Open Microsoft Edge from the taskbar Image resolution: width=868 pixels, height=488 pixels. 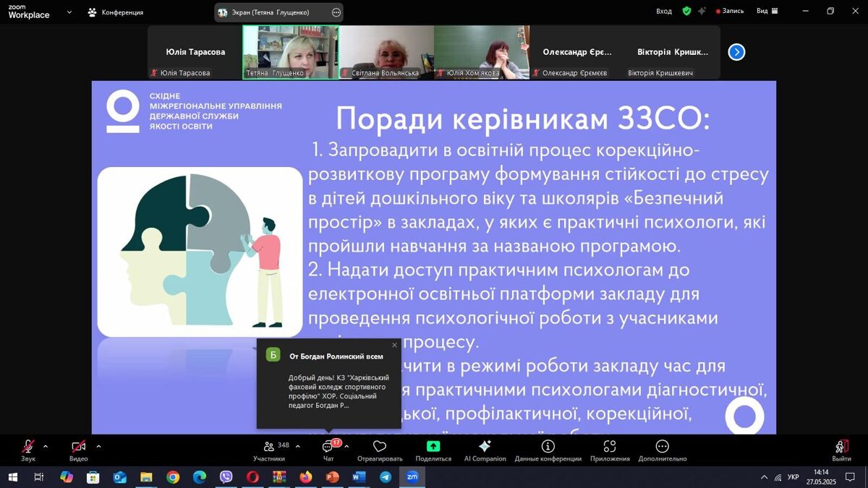[x=200, y=477]
